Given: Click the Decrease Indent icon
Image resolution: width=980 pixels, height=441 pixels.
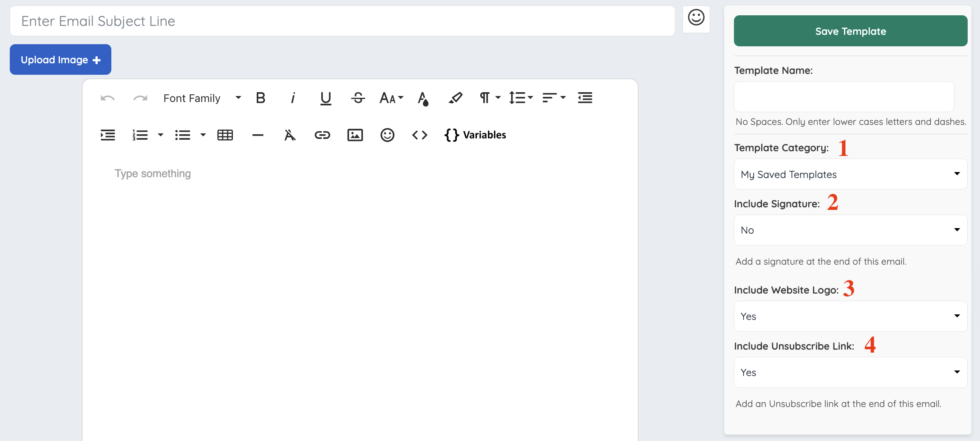Looking at the screenshot, I should tap(585, 98).
